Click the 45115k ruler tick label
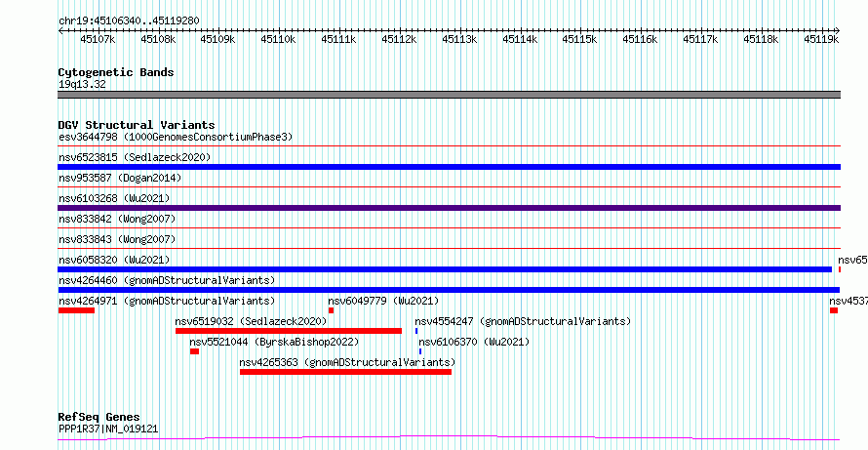This screenshot has width=868, height=450. pyautogui.click(x=579, y=39)
